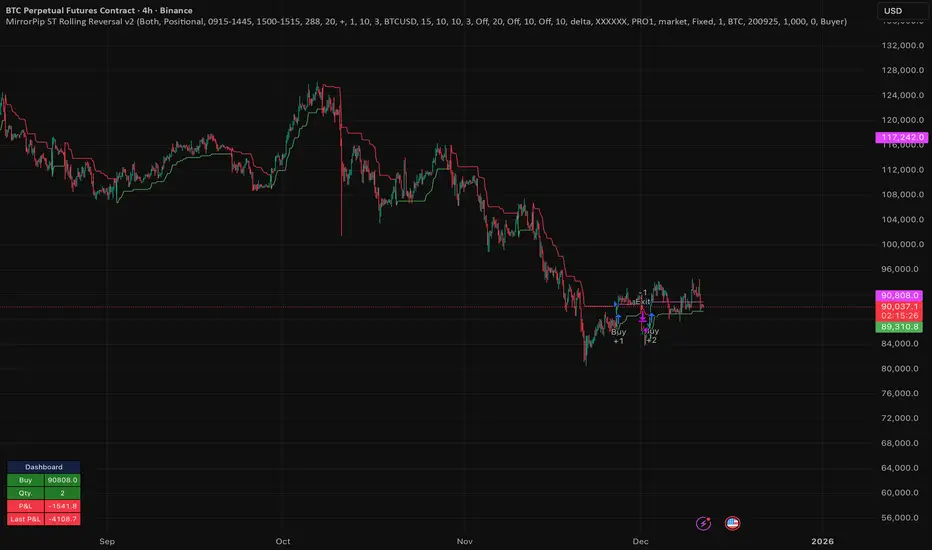Click the 02:15:26 bar countdown timer

point(899,316)
